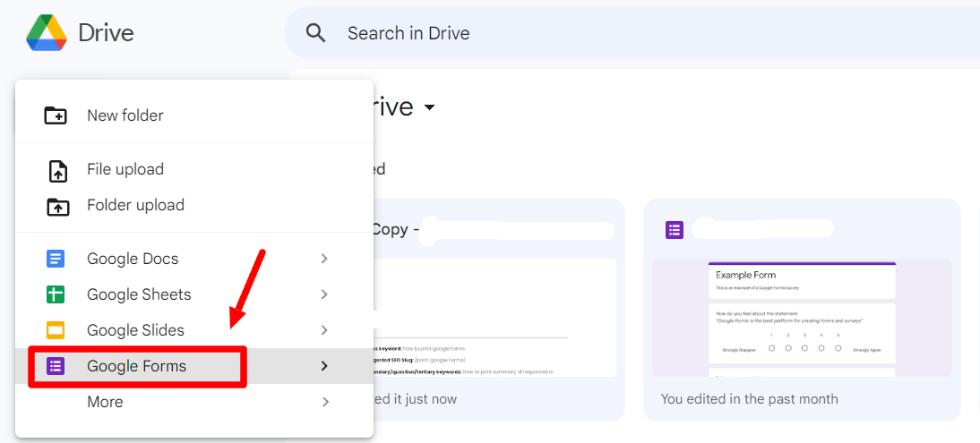Screen dimensions: 980x443
Task: Select Folder upload menu entry
Action: point(193,205)
